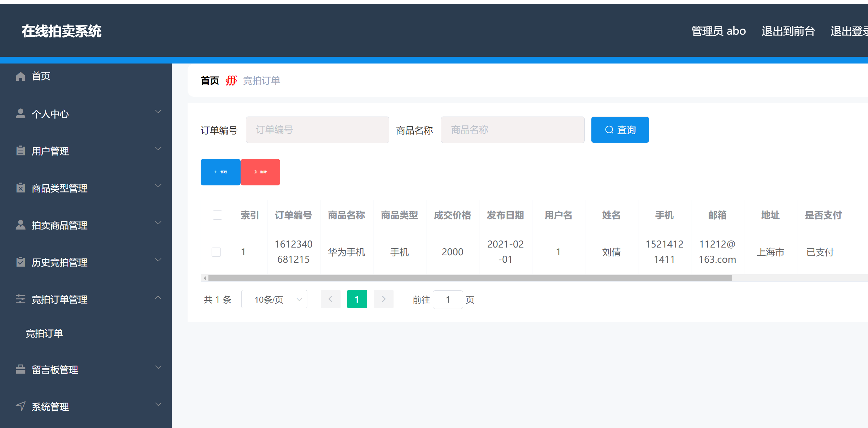The width and height of the screenshot is (868, 428).
Task: Click the 订单编号 input field
Action: coord(317,130)
